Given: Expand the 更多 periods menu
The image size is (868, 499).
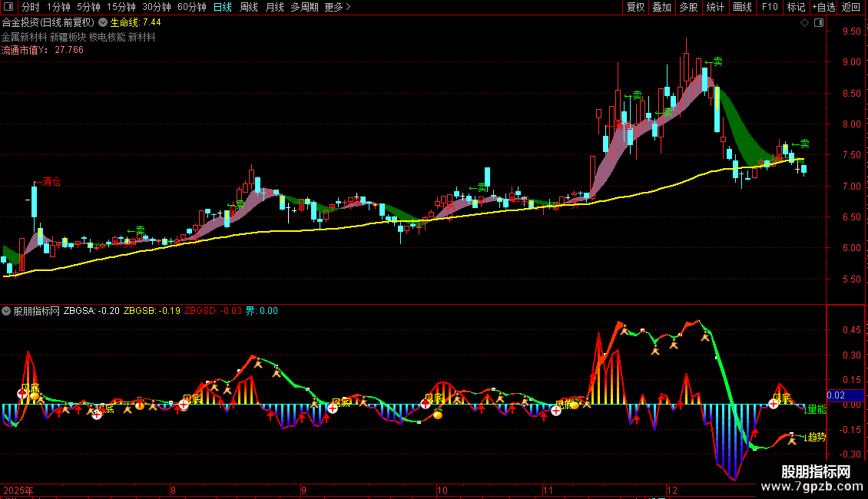Looking at the screenshot, I should click(x=338, y=7).
